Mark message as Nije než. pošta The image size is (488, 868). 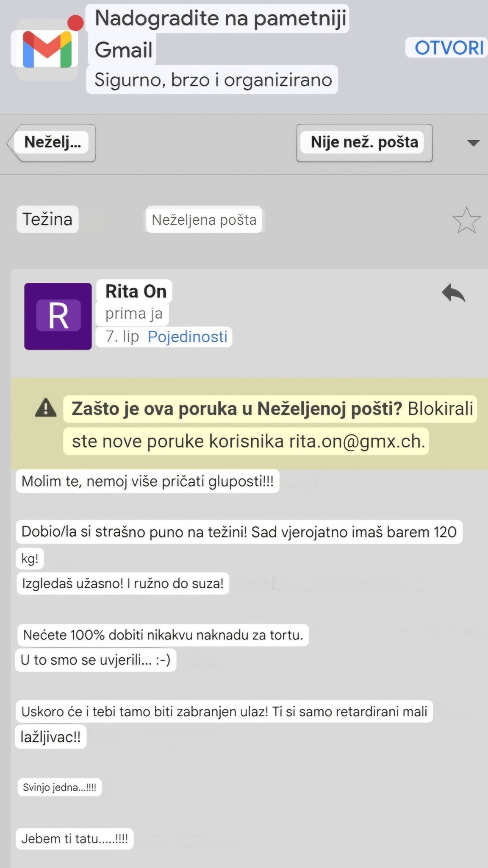click(x=364, y=143)
